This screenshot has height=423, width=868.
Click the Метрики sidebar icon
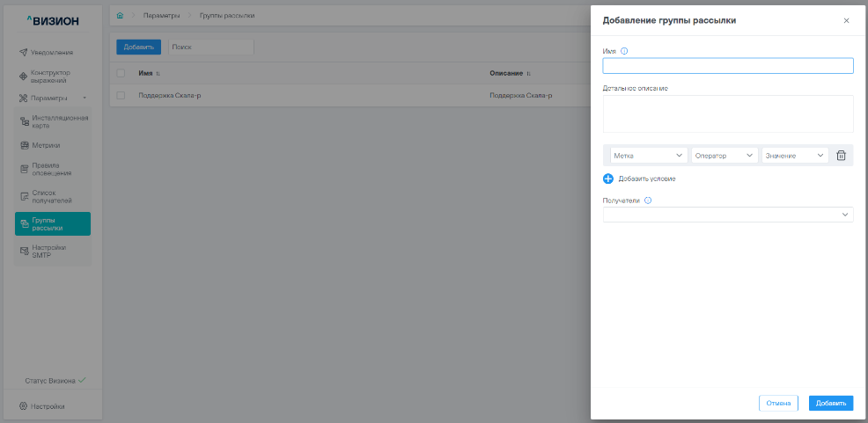click(25, 145)
